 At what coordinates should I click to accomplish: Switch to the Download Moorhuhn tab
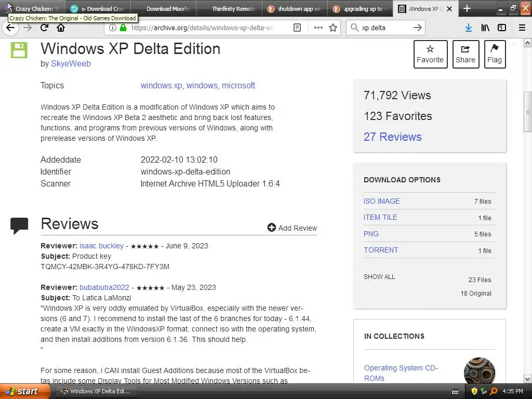(164, 8)
